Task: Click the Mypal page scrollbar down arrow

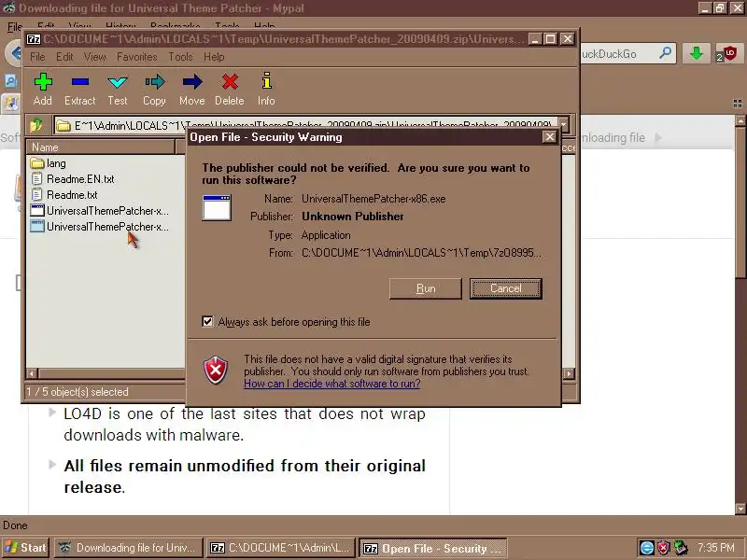Action: pos(740,508)
